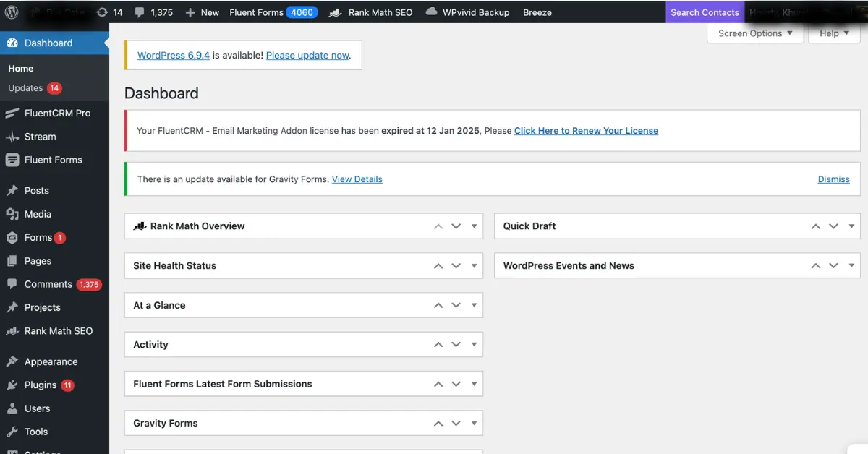This screenshot has height=454, width=868.
Task: Toggle the Activity panel
Action: tap(475, 345)
